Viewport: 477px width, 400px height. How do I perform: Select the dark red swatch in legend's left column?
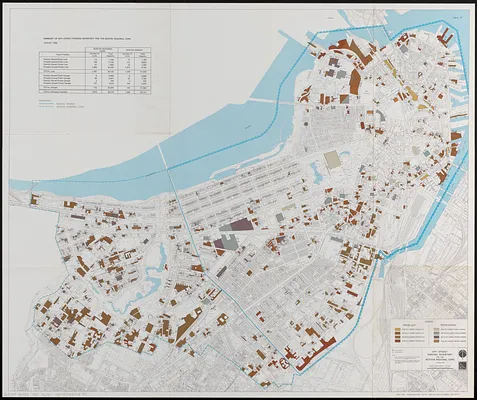(x=397, y=341)
